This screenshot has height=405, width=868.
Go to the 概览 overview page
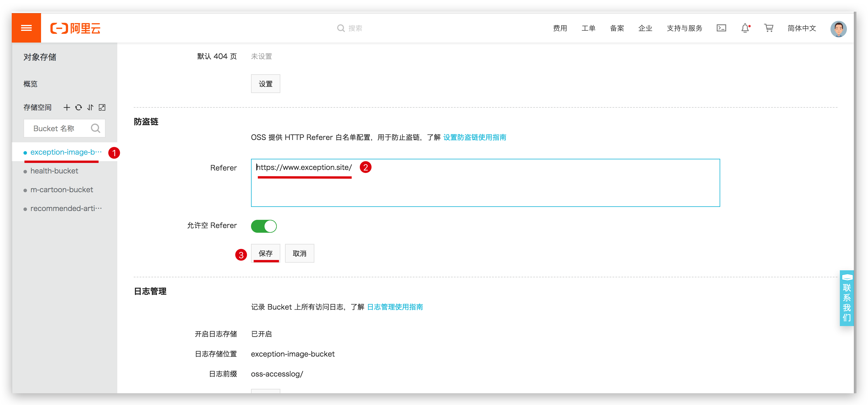(x=30, y=84)
